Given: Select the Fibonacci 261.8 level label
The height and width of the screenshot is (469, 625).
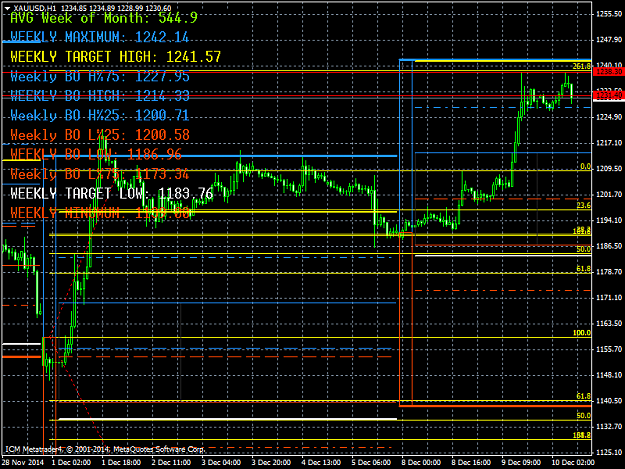Looking at the screenshot, I should pyautogui.click(x=582, y=66).
